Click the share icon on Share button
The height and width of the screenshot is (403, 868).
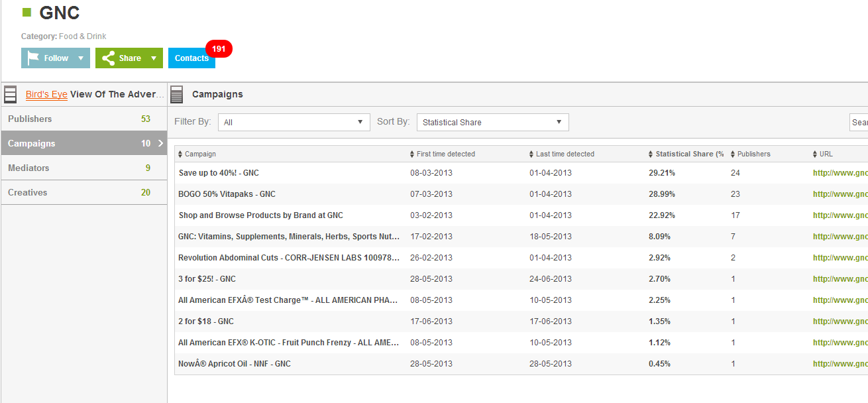108,58
